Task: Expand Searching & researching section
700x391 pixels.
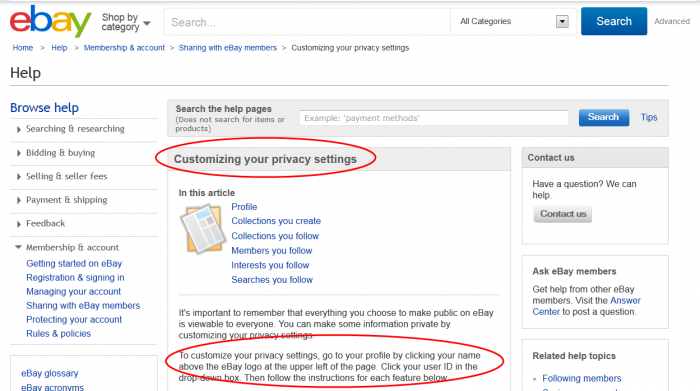Action: [75, 129]
